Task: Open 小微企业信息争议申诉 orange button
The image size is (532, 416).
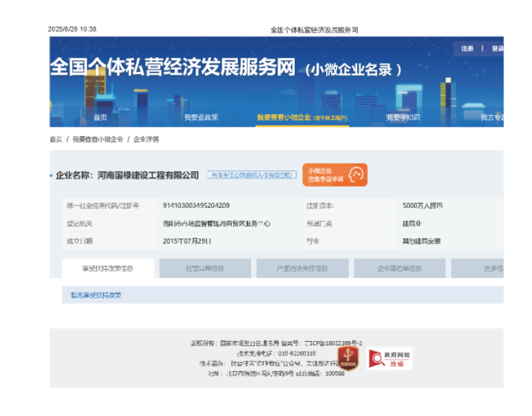Action: point(334,175)
